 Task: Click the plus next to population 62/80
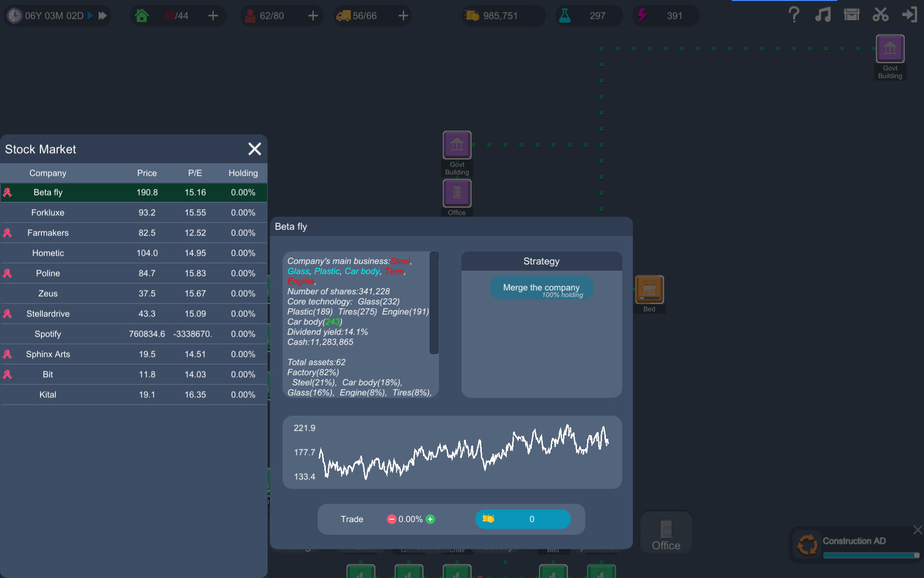click(x=313, y=15)
